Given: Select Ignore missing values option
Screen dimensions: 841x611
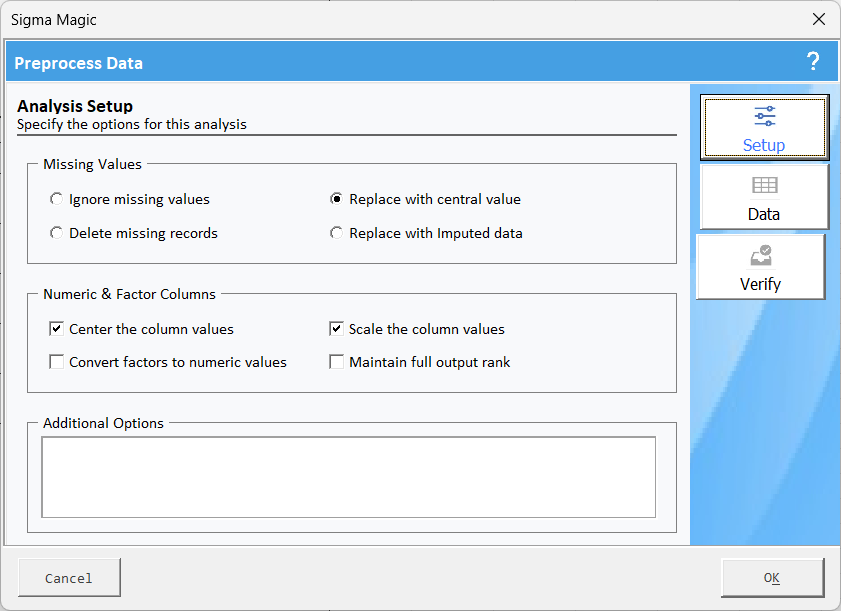Looking at the screenshot, I should tap(57, 199).
